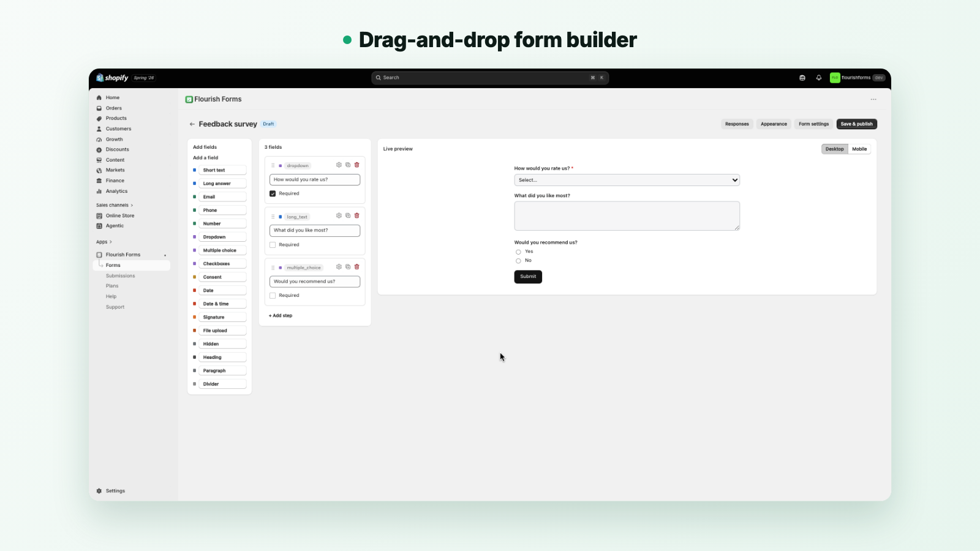The image size is (980, 551).
Task: Open the three-dot menu for Flourish Forms
Action: (873, 99)
